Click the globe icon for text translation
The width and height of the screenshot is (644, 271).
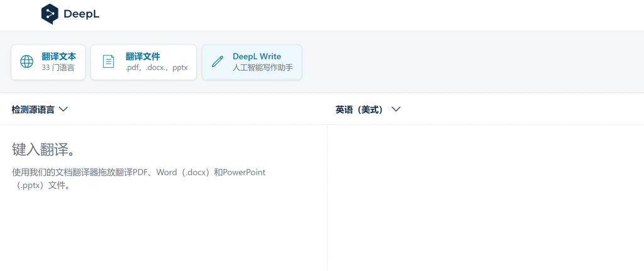pos(26,62)
